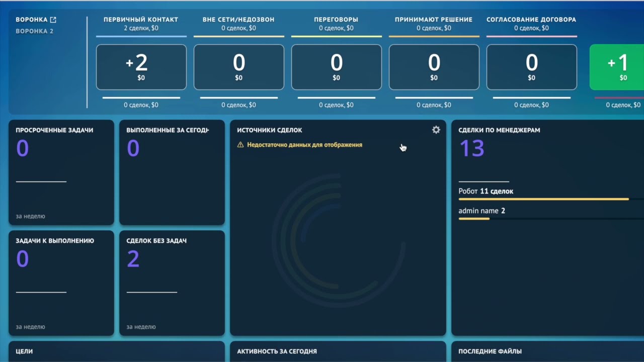
Task: Click warning triangle beside Недостаточно данных message
Action: click(240, 144)
